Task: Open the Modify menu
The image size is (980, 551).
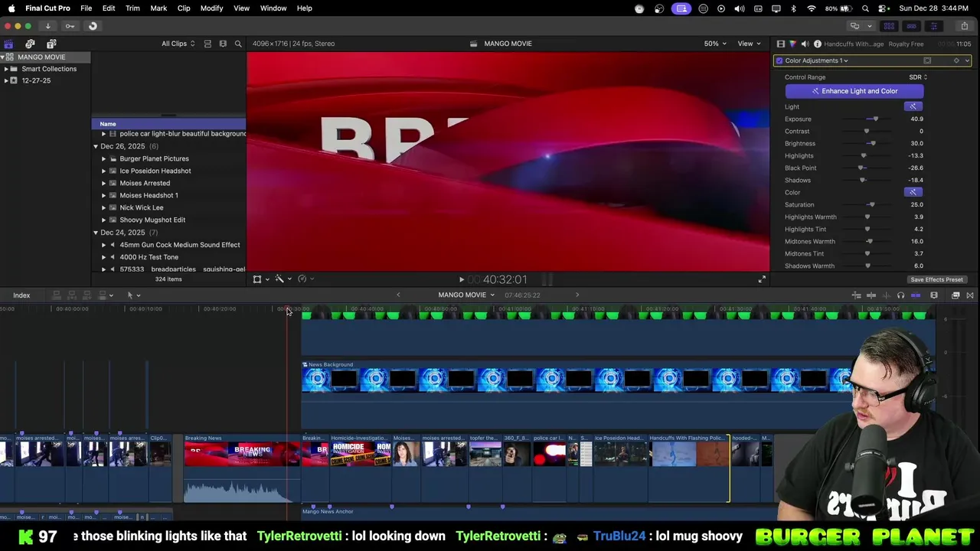Action: [x=211, y=8]
